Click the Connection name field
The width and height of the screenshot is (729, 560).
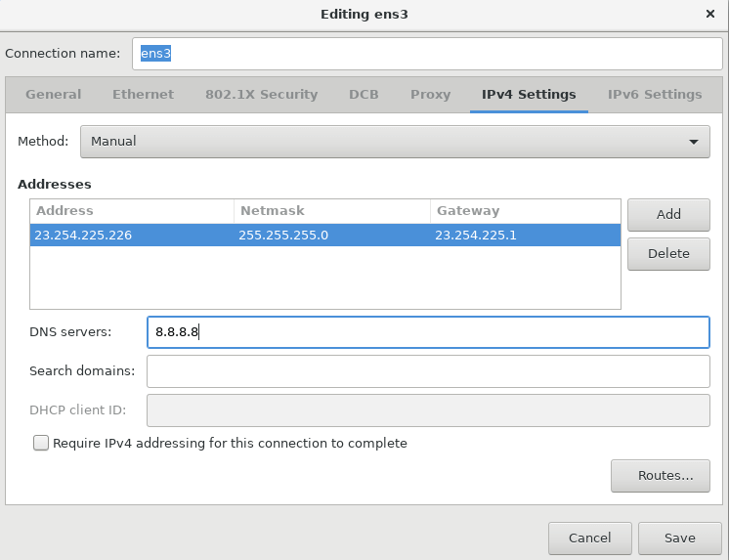[420, 54]
